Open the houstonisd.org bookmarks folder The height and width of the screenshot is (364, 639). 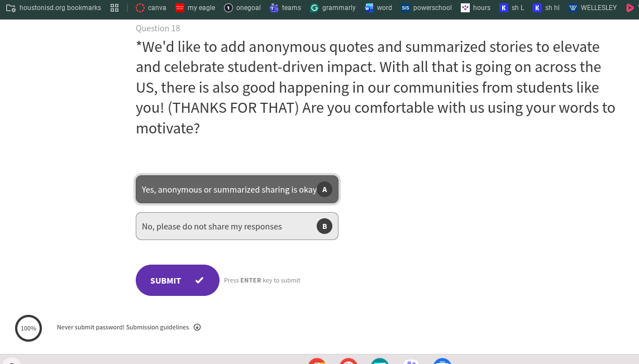tap(54, 8)
